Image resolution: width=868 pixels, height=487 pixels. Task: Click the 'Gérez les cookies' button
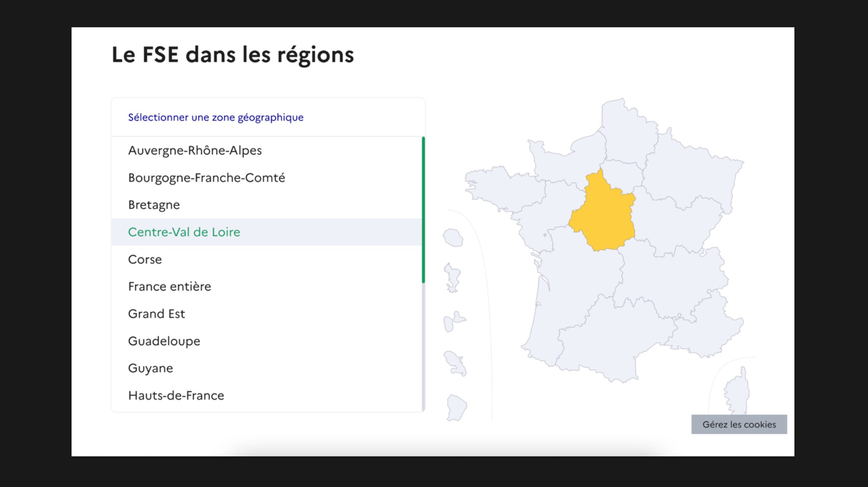(x=739, y=424)
